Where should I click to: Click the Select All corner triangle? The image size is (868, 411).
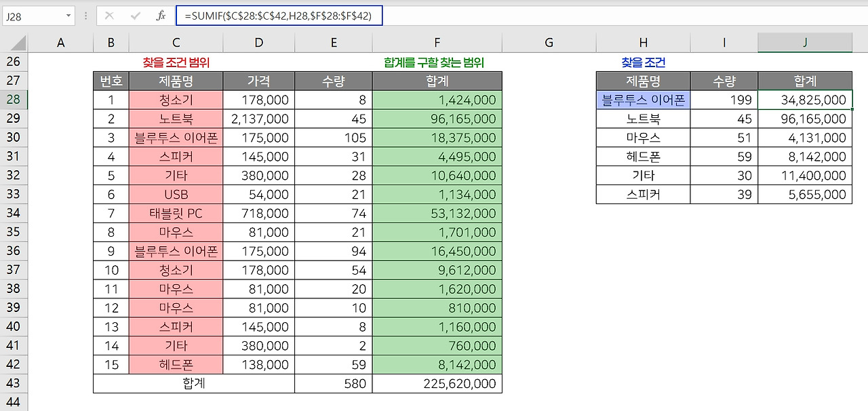tap(18, 43)
